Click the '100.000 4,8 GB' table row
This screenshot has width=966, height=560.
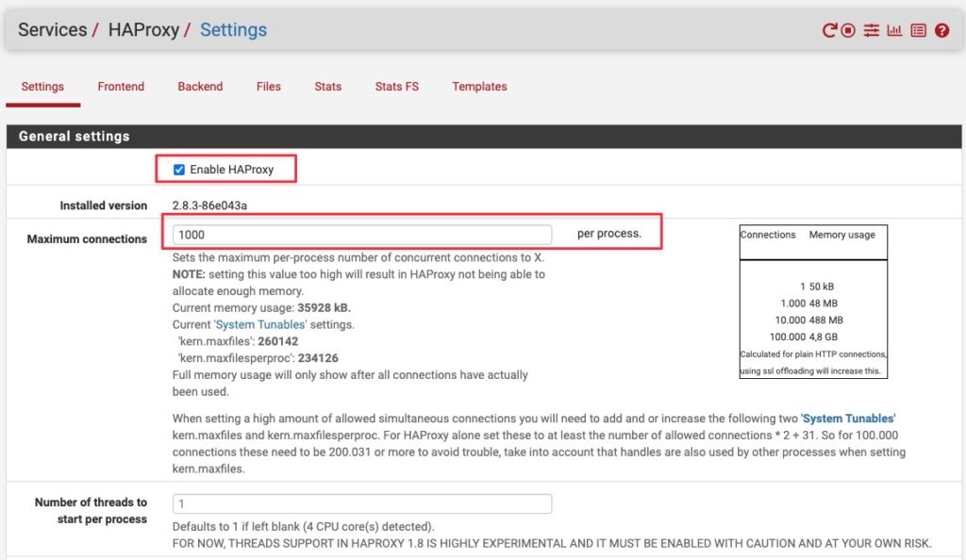pos(804,338)
